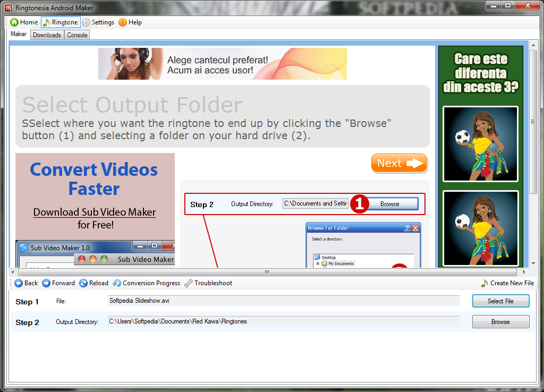544x392 pixels.
Task: Click the horizontal scrollbar thumb
Action: tap(267, 272)
